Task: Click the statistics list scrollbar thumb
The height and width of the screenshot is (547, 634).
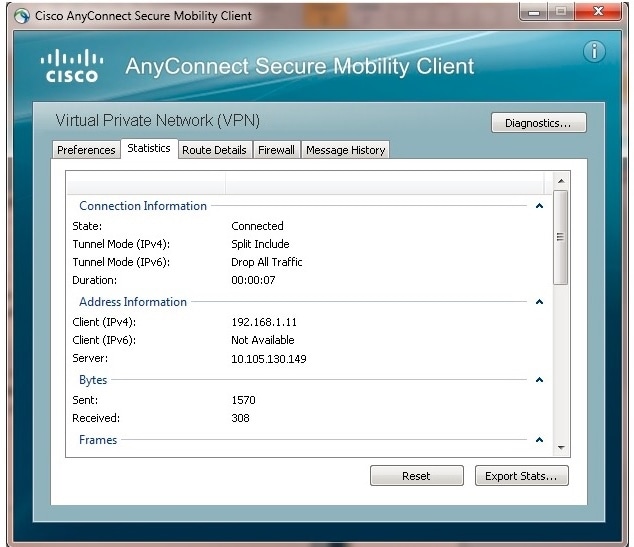Action: (560, 237)
